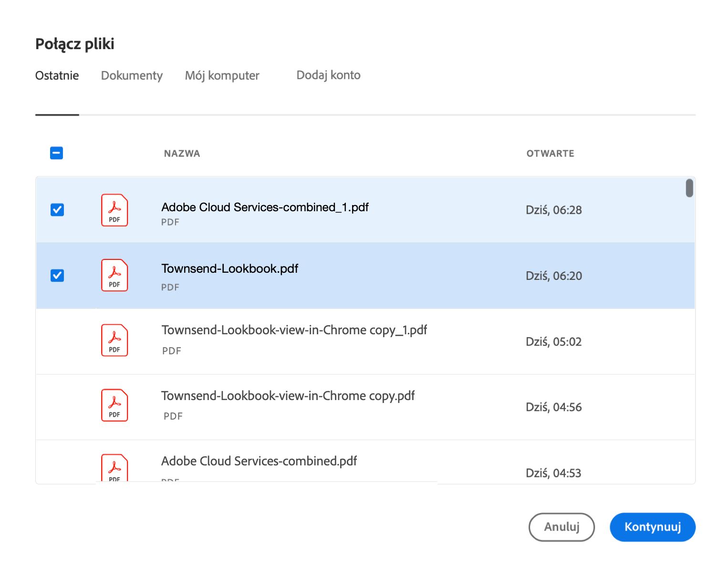Select Adobe Cloud Services-combined.pdf file name

click(x=259, y=461)
